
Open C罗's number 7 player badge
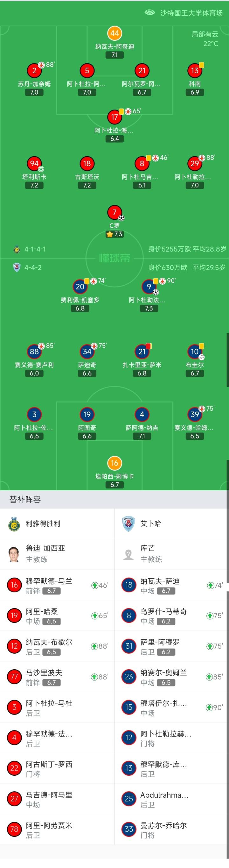point(114,212)
